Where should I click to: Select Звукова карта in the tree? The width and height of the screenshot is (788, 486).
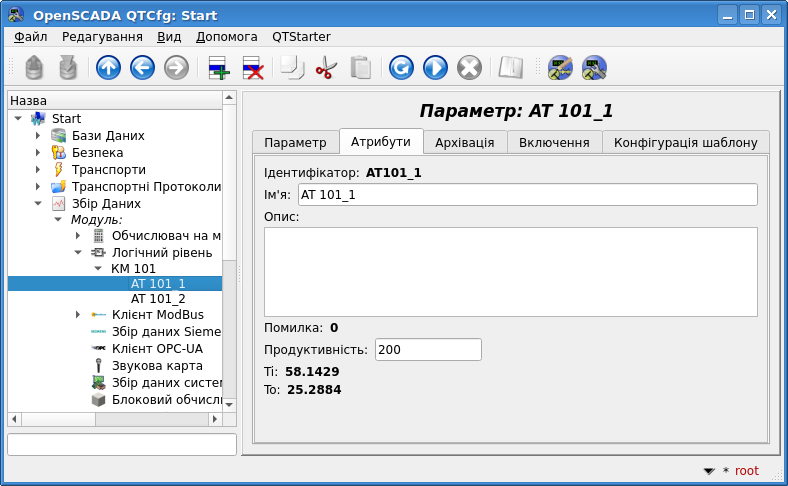tap(157, 366)
